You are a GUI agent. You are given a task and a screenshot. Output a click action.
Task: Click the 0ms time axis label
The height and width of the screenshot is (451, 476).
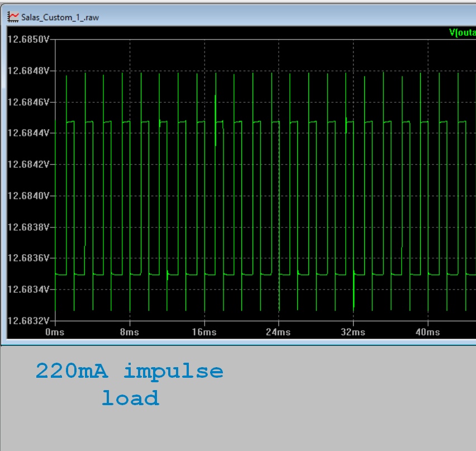55,332
